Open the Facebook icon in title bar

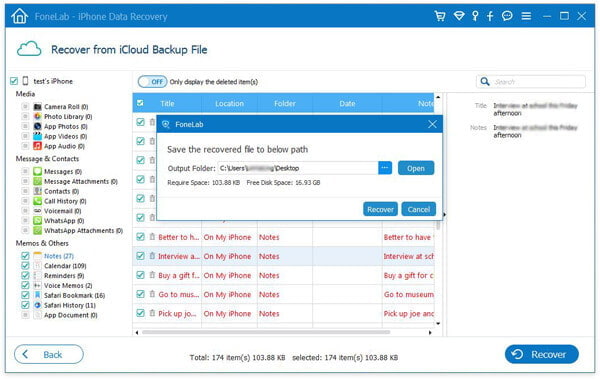click(x=490, y=16)
